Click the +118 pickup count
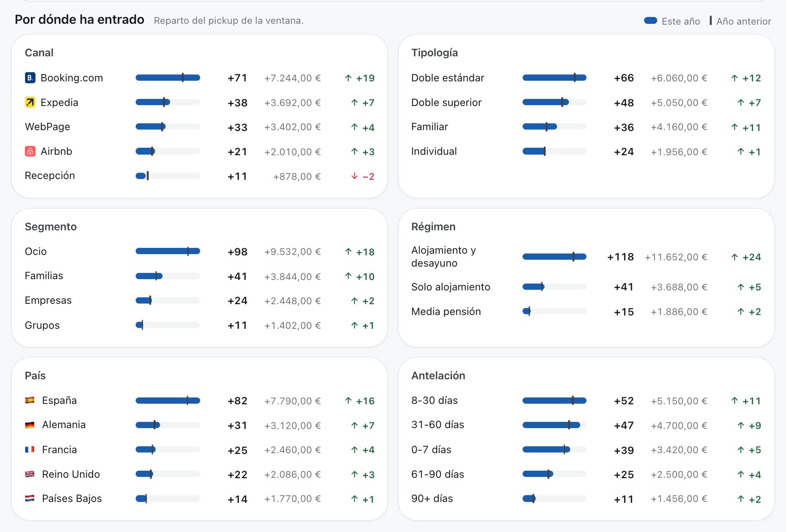This screenshot has width=786, height=532. [620, 257]
